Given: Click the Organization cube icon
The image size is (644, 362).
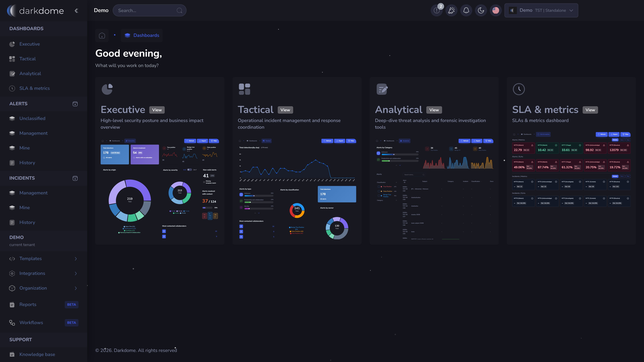Looking at the screenshot, I should pos(12,288).
